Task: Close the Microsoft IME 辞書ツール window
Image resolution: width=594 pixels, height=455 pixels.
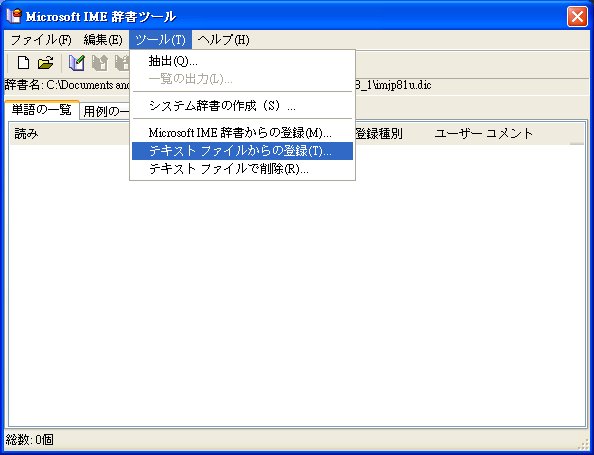Action: tap(577, 17)
